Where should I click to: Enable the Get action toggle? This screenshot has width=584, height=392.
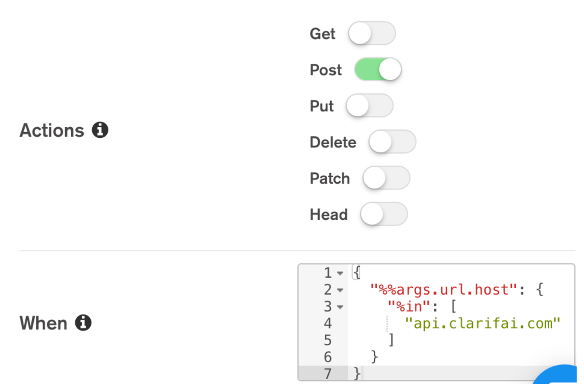tap(371, 34)
